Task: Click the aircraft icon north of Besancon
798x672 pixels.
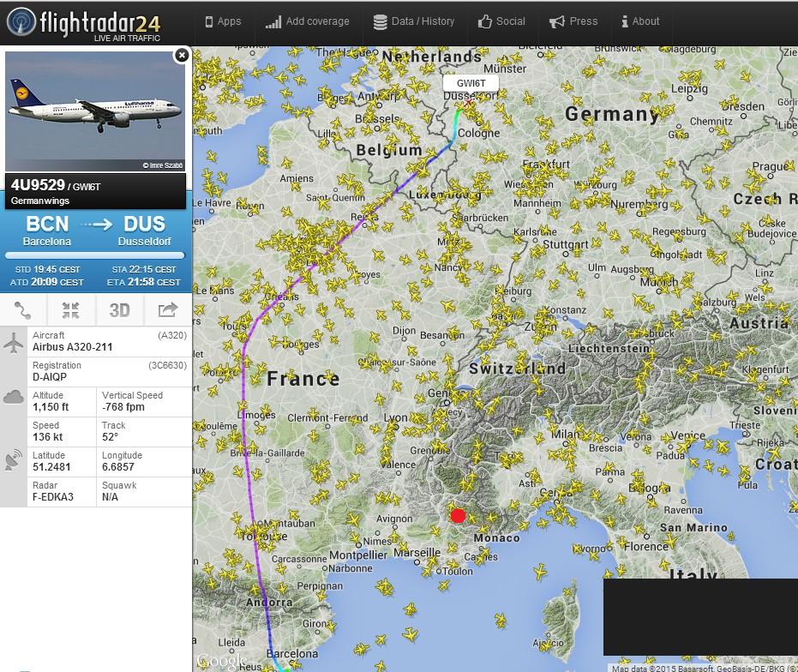Action: coord(447,306)
